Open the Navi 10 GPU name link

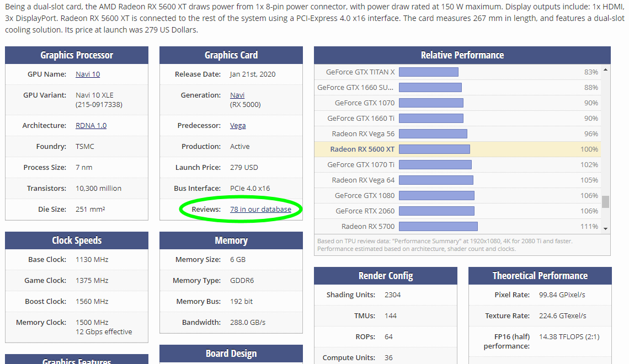(x=87, y=74)
